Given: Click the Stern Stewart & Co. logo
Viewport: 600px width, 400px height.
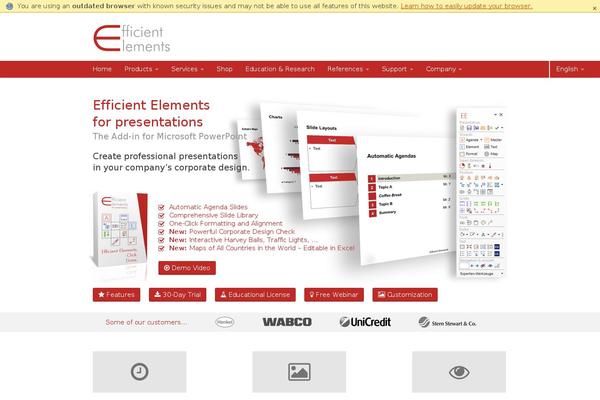Looking at the screenshot, I should pyautogui.click(x=447, y=322).
